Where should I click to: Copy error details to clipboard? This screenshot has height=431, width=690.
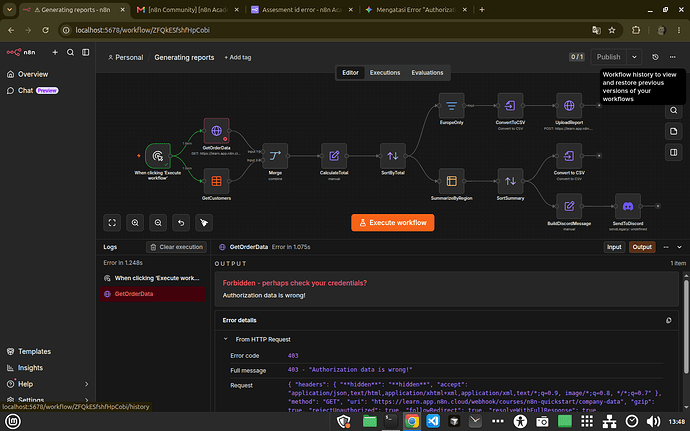pyautogui.click(x=668, y=320)
